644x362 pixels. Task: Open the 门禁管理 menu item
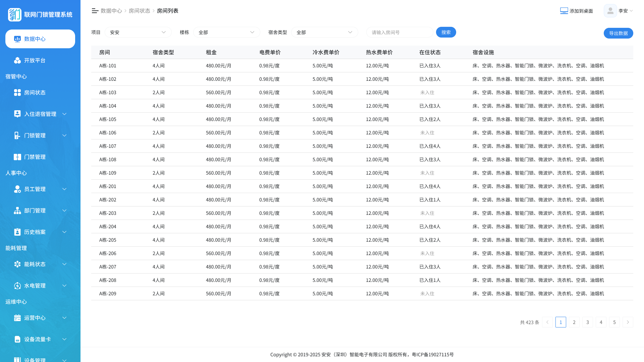(x=40, y=157)
